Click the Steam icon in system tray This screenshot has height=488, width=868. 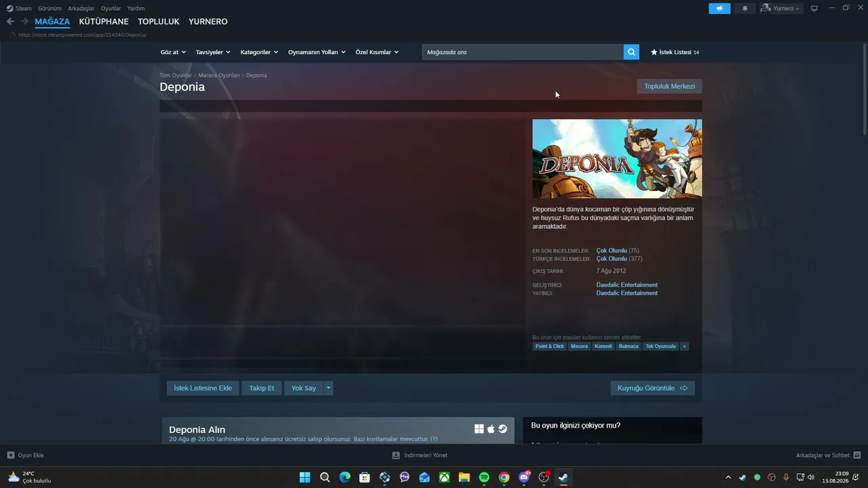(x=743, y=477)
